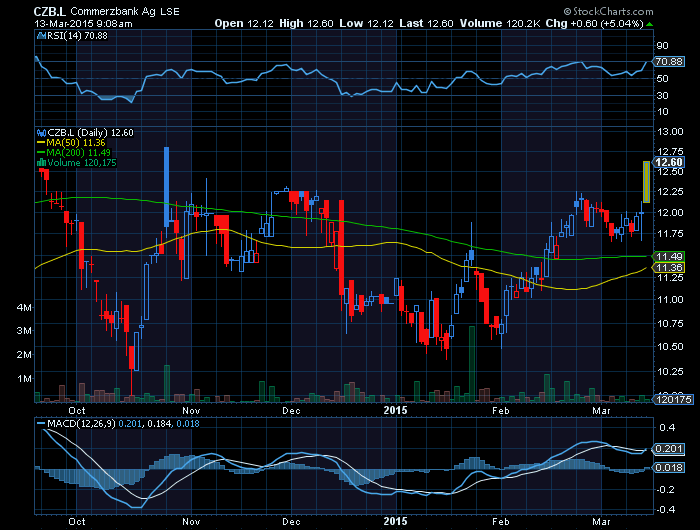This screenshot has width=700, height=530.
Task: Click the yellow MA(50) line swatch
Action: click(x=41, y=143)
